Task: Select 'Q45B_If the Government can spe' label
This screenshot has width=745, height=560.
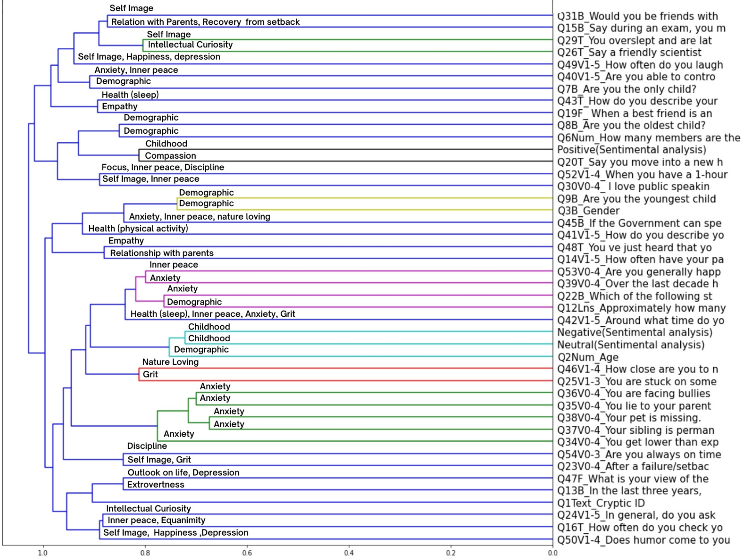Action: pyautogui.click(x=639, y=223)
